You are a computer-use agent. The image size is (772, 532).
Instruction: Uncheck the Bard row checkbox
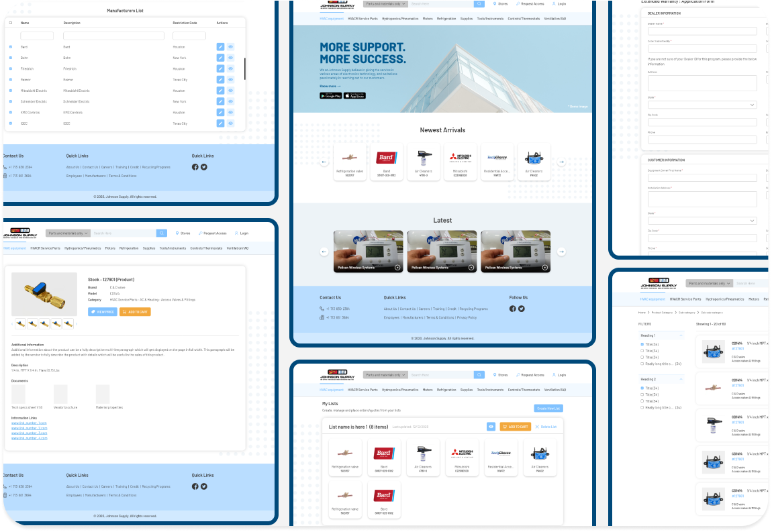11,47
